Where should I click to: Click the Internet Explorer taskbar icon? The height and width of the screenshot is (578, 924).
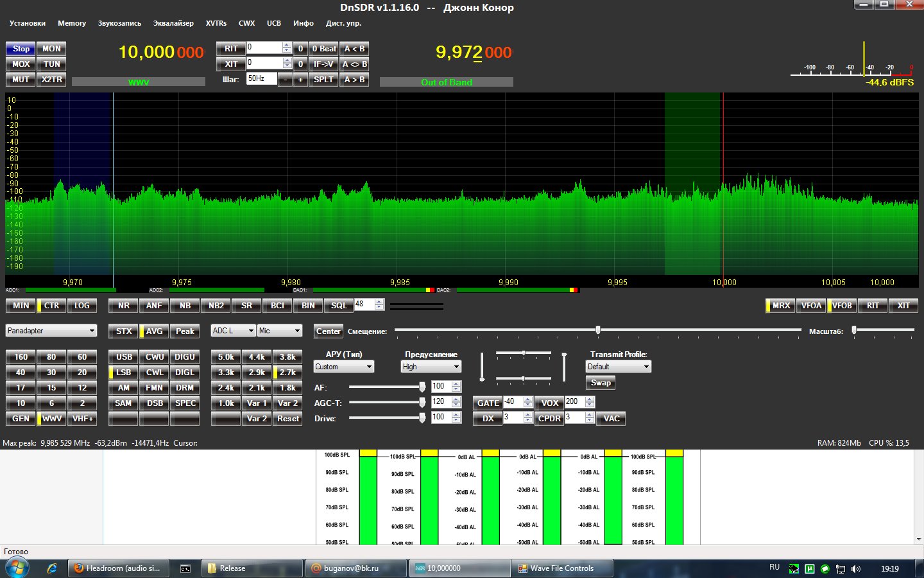pos(53,568)
